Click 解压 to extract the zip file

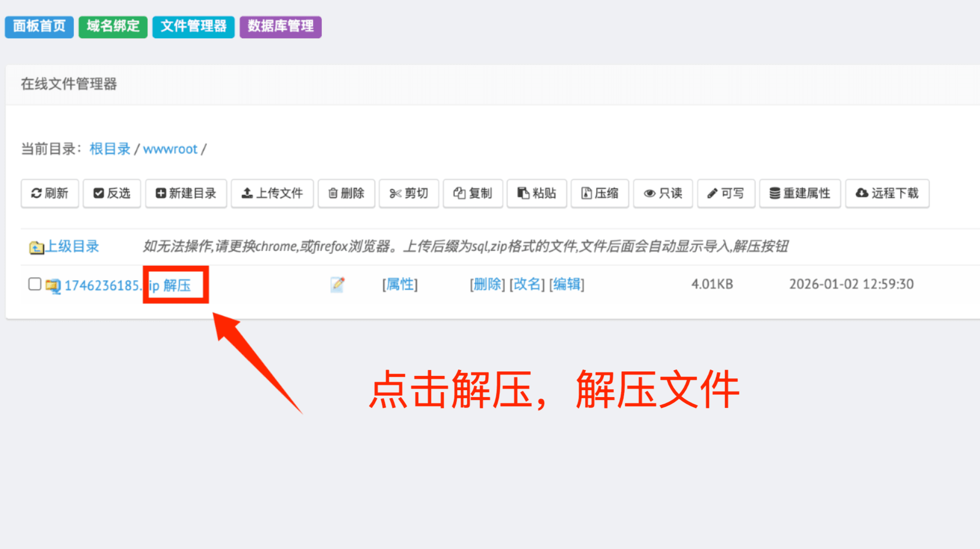(177, 285)
